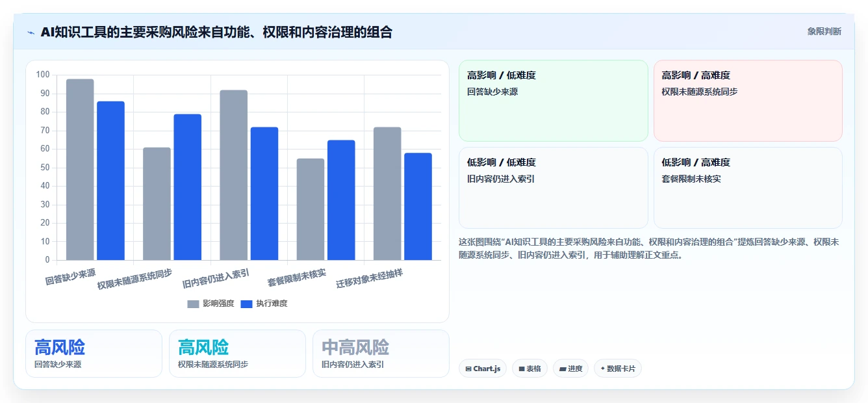Click the 50 y-axis tick label
This screenshot has width=868, height=403.
point(45,168)
